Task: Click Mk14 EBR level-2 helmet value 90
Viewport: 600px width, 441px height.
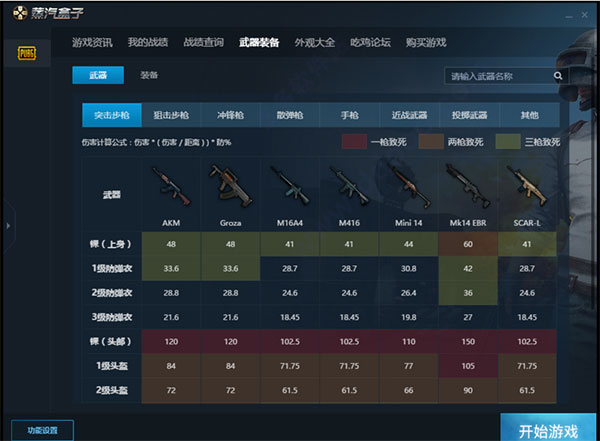Action: coord(468,390)
